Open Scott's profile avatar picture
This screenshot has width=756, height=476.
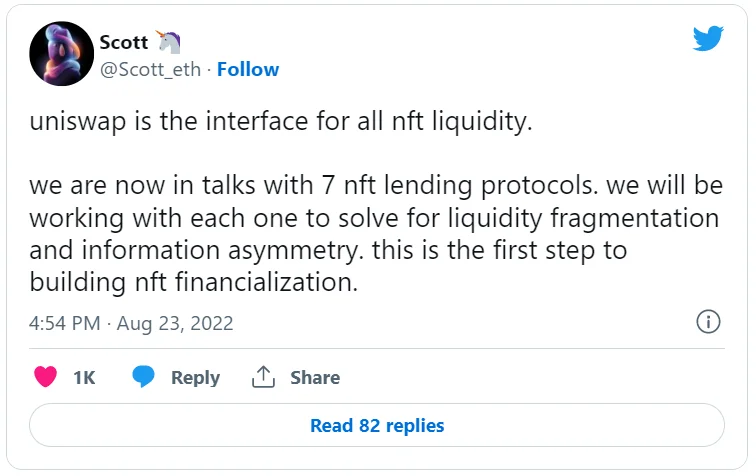61,53
